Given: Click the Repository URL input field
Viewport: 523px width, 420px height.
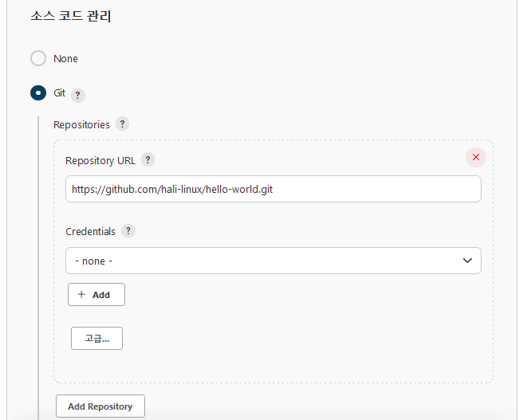Looking at the screenshot, I should [x=273, y=189].
